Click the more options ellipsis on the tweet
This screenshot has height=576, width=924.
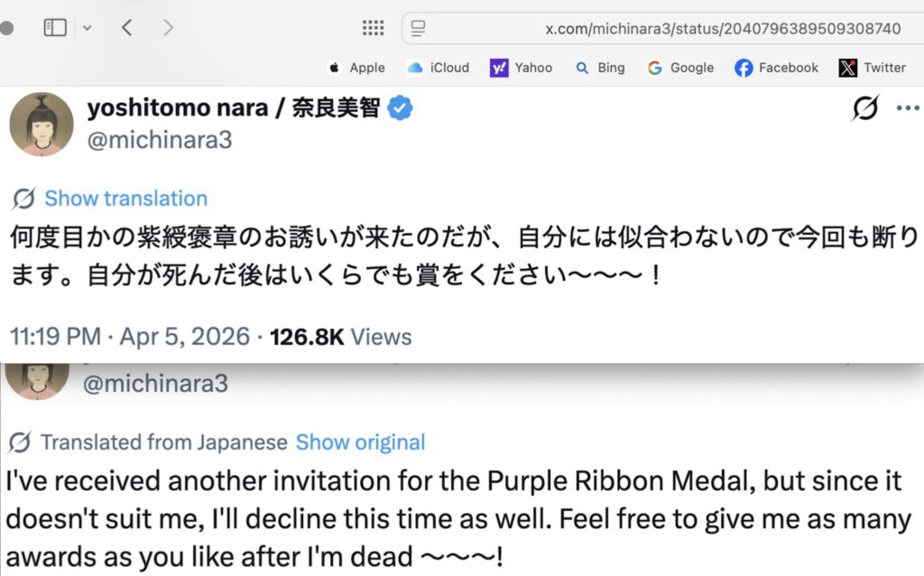click(x=907, y=108)
